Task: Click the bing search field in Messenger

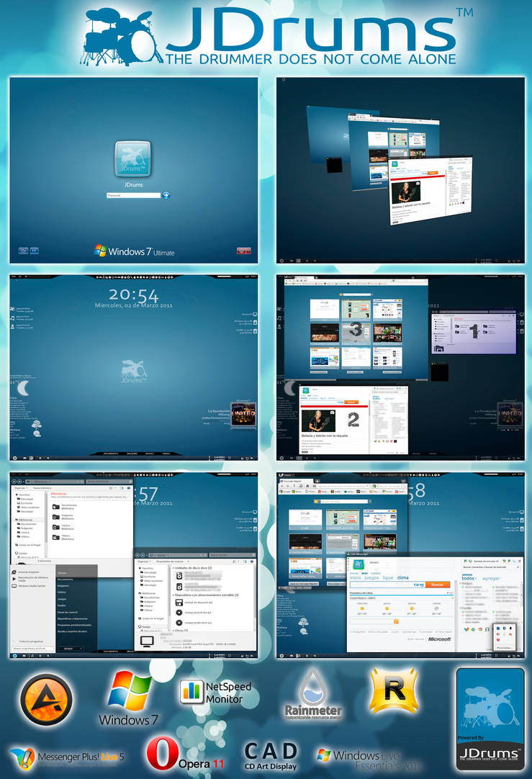Action: pos(387,585)
